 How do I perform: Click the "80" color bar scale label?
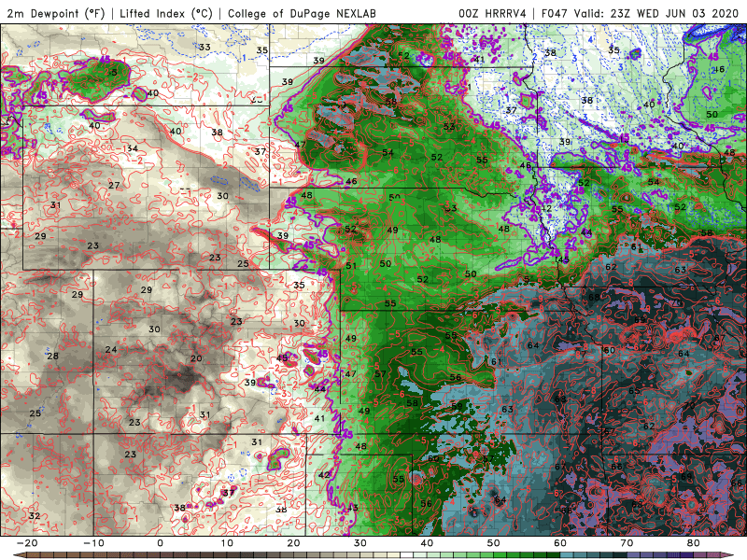[694, 543]
